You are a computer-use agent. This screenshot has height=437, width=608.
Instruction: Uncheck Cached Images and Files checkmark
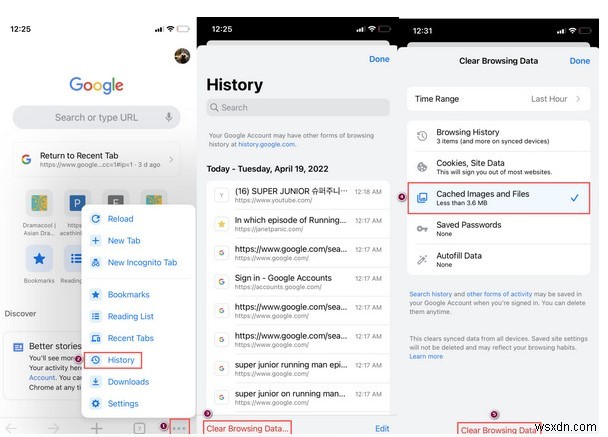click(574, 198)
